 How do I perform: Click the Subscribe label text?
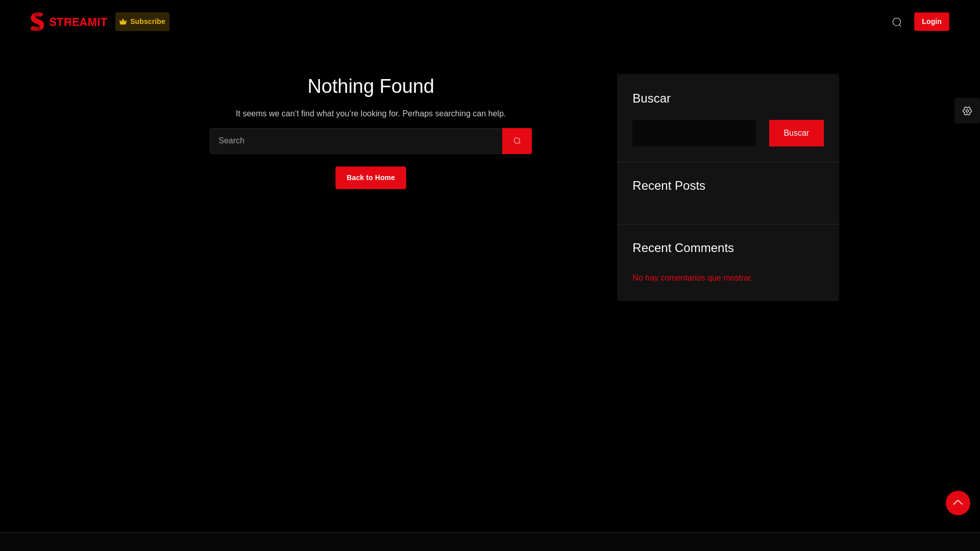pos(148,21)
